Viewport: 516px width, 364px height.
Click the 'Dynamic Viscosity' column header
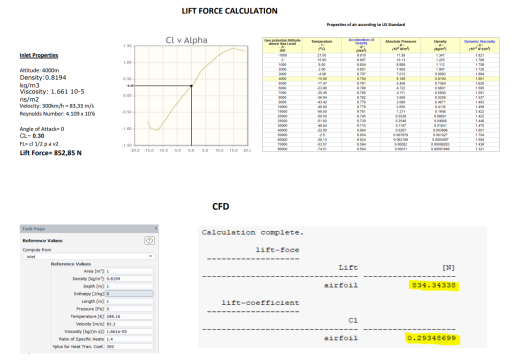coord(479,45)
